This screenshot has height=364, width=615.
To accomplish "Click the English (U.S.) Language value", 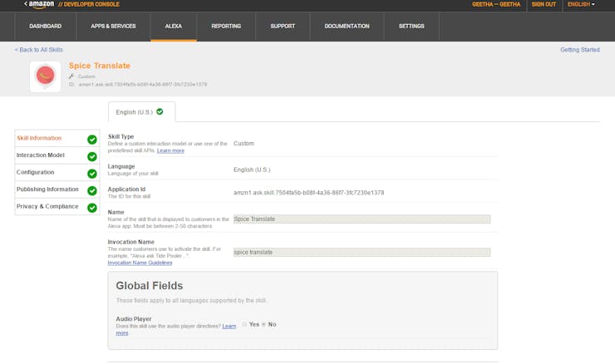I will tap(252, 170).
